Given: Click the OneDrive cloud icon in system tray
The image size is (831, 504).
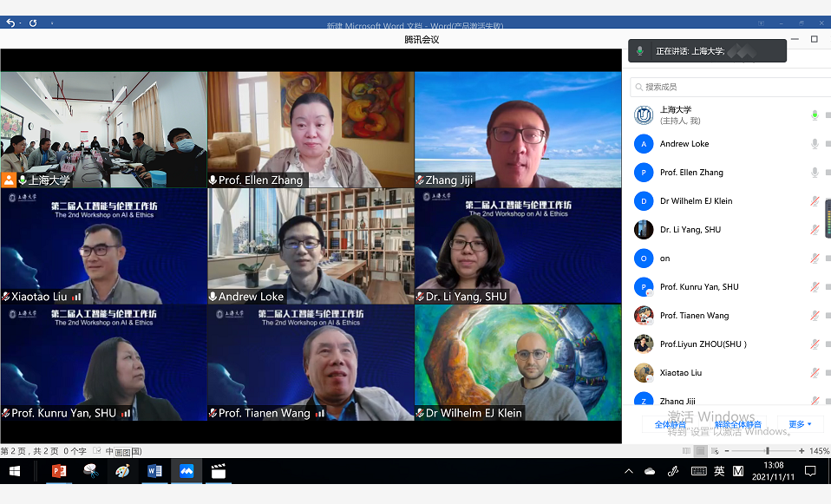Looking at the screenshot, I should click(650, 471).
